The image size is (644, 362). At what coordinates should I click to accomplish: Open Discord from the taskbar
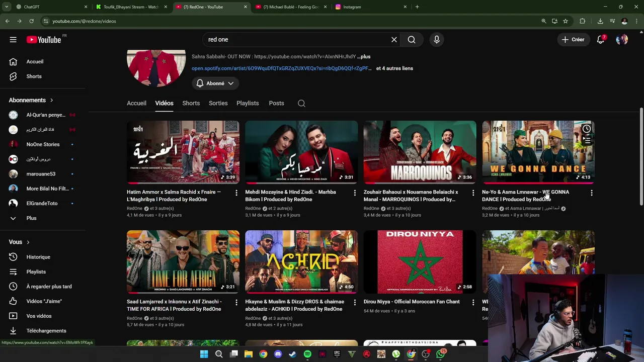point(278,354)
